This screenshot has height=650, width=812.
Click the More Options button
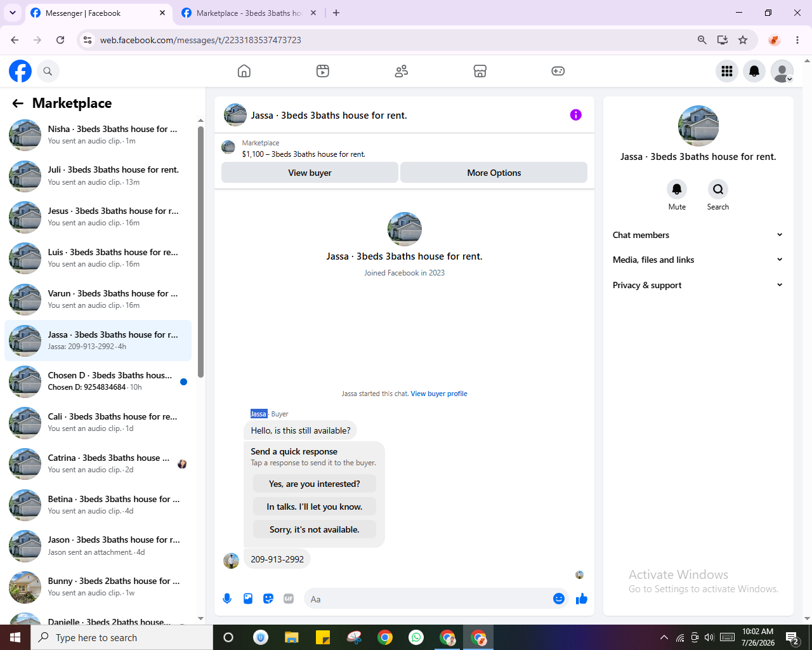click(x=494, y=173)
